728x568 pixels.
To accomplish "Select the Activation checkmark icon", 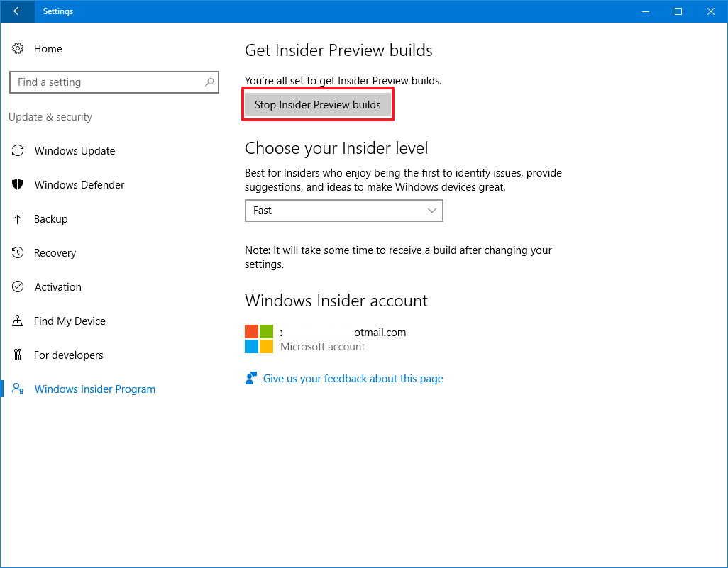I will pos(18,286).
